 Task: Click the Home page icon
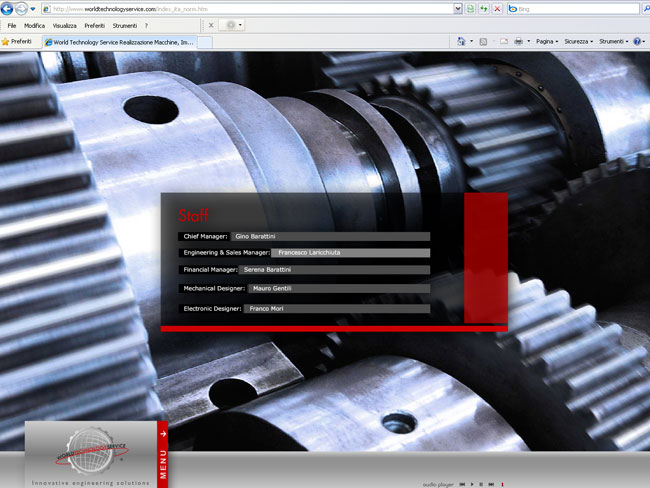point(461,41)
